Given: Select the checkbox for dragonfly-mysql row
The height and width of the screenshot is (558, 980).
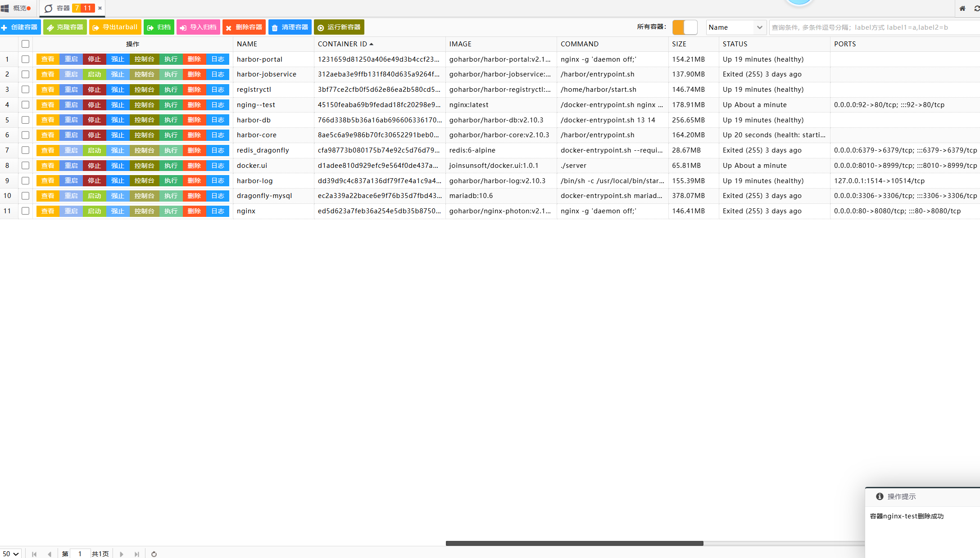Looking at the screenshot, I should pyautogui.click(x=25, y=196).
